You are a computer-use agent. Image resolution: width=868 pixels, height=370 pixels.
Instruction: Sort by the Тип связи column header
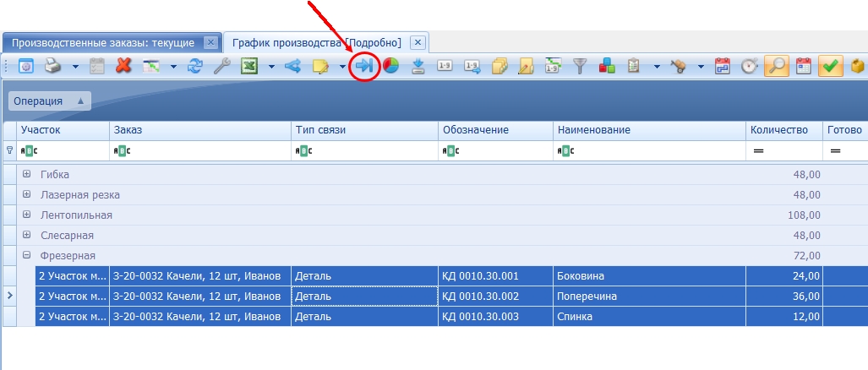(364, 130)
